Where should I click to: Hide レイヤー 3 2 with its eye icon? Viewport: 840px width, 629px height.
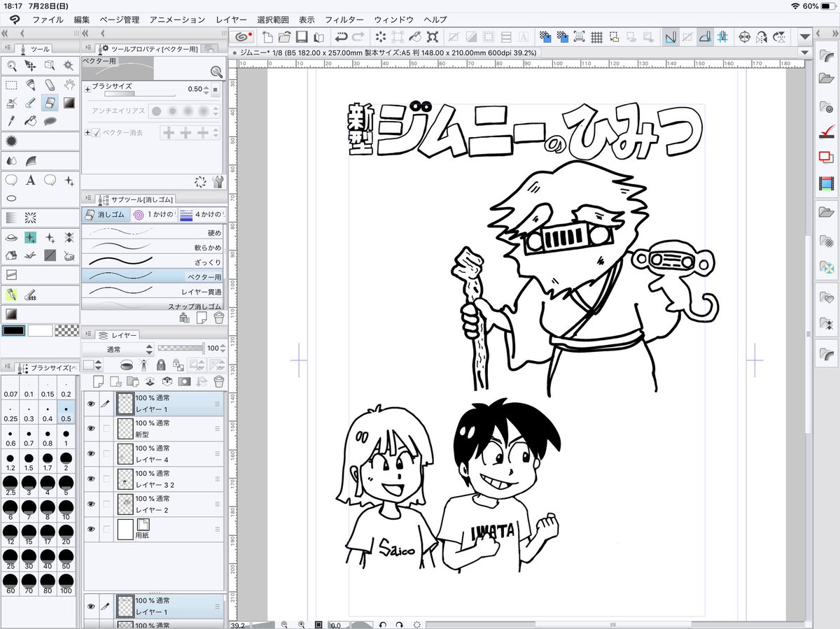tap(90, 479)
